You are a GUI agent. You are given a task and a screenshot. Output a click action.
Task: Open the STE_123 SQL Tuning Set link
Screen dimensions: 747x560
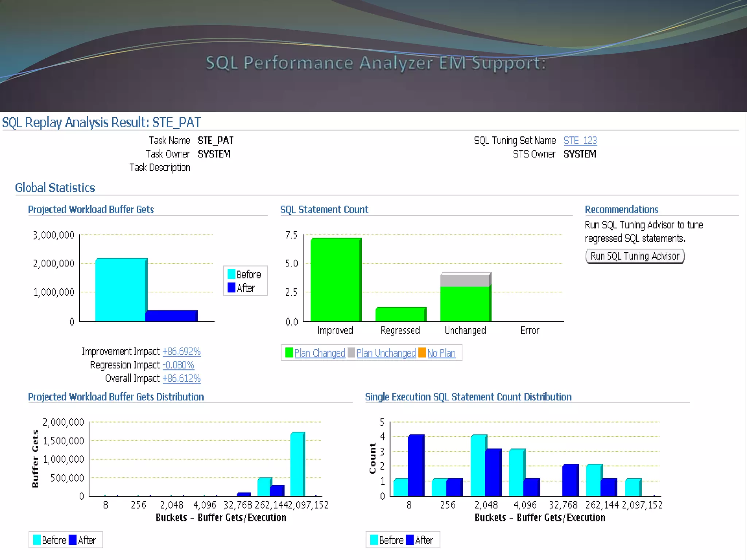tap(580, 140)
